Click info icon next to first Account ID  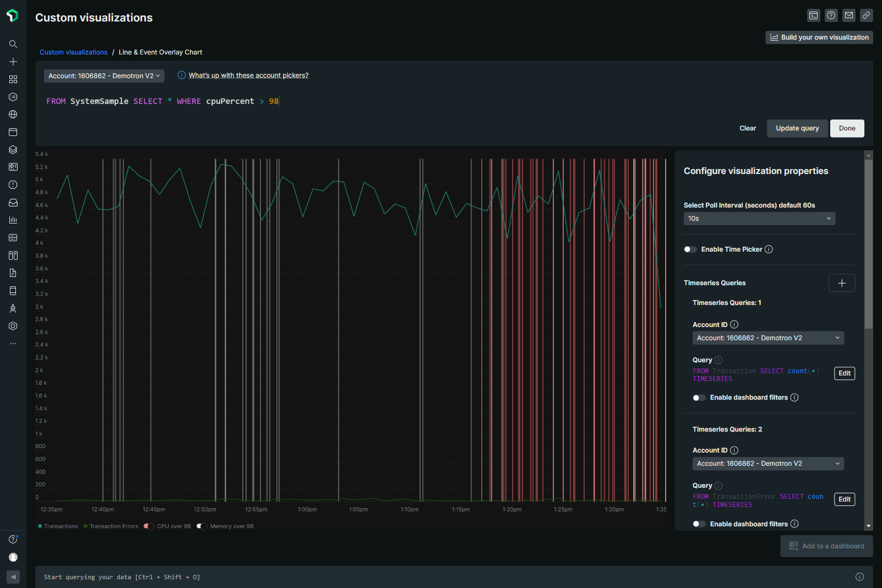point(734,325)
